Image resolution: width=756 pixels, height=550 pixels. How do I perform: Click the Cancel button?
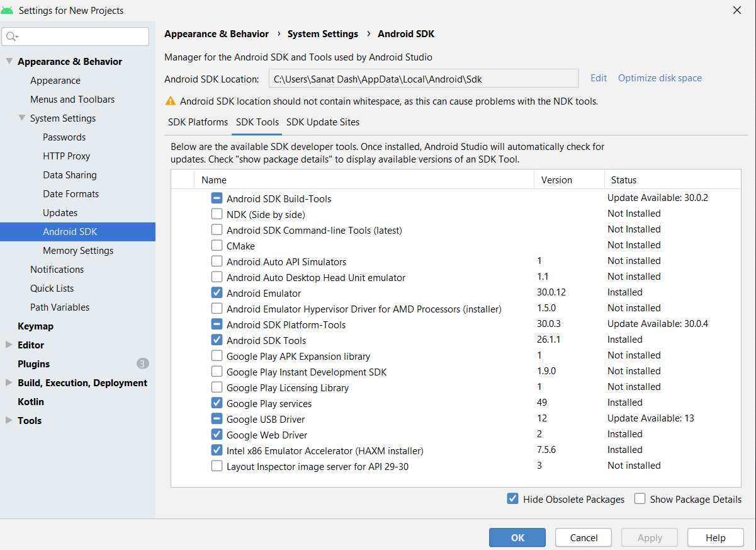click(x=584, y=537)
